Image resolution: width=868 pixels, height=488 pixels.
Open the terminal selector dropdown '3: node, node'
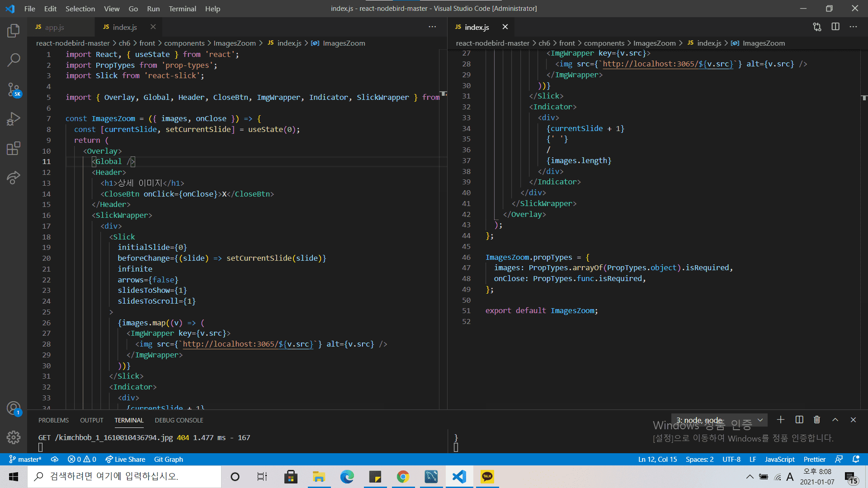(x=719, y=420)
